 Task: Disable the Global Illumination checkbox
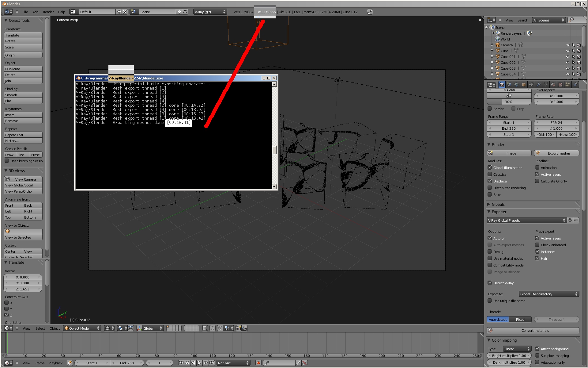point(490,167)
